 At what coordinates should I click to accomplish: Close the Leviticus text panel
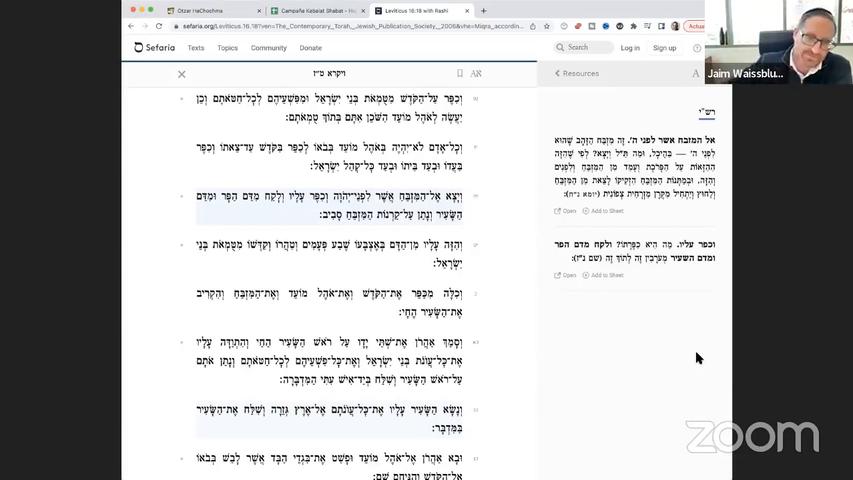[x=182, y=74]
